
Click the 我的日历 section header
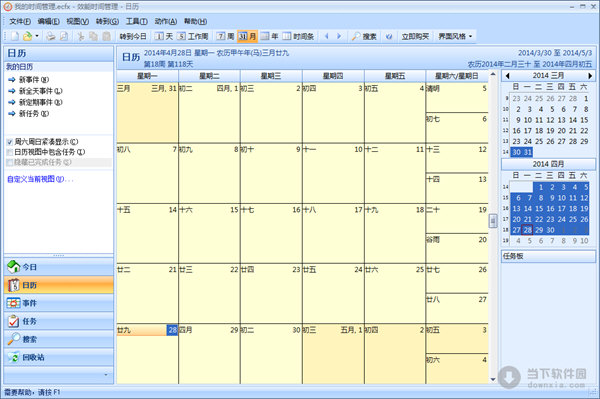pyautogui.click(x=59, y=67)
